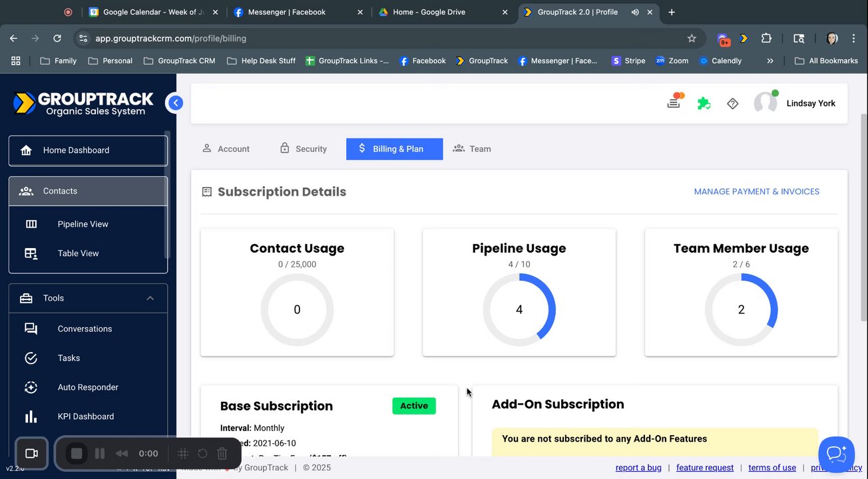The height and width of the screenshot is (479, 868).
Task: Stop the screen recording
Action: pos(77,453)
